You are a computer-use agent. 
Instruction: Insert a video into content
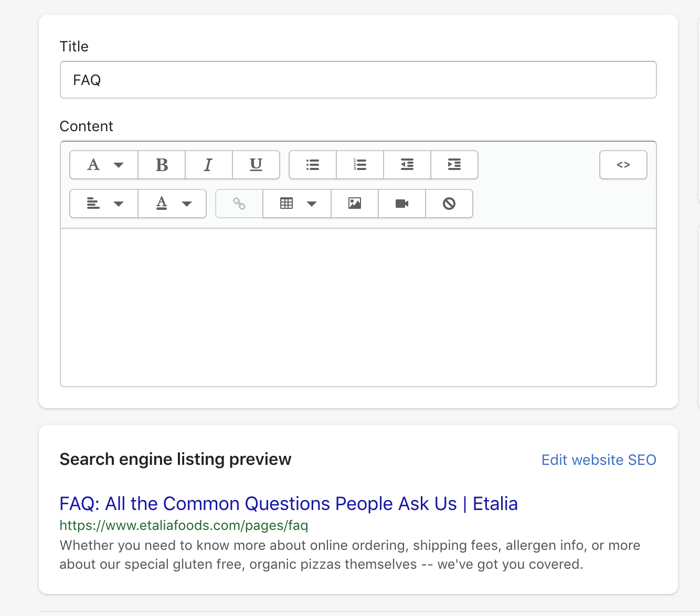[x=402, y=204]
